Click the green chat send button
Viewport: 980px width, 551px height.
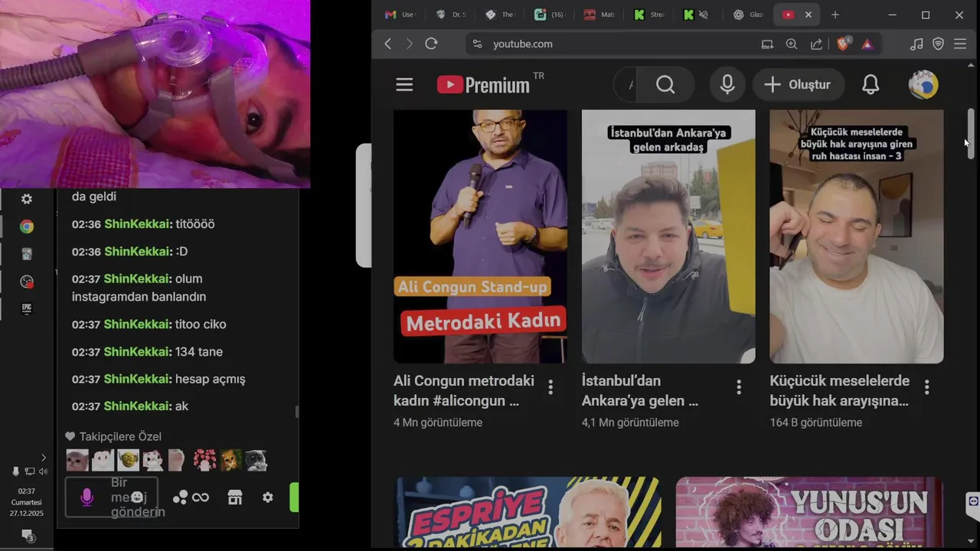pos(294,497)
